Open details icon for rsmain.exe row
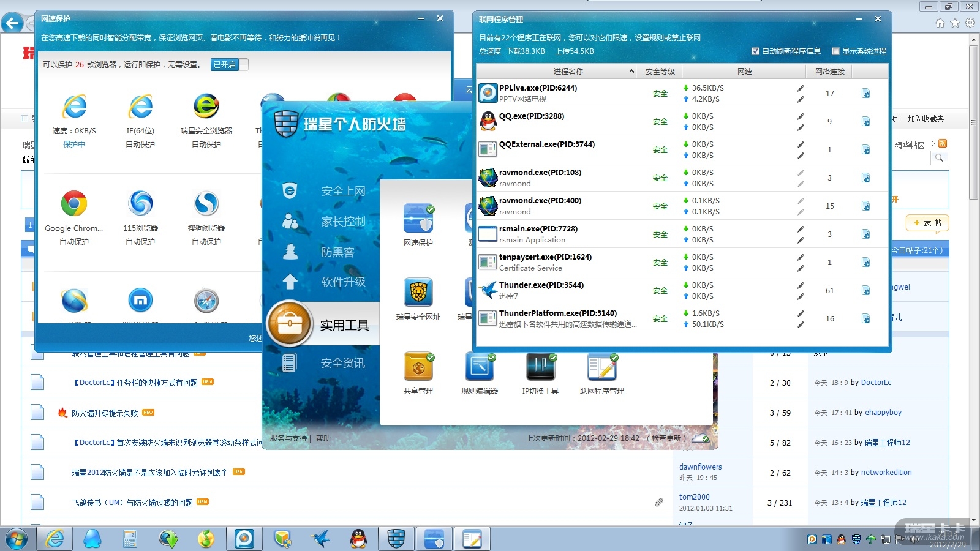This screenshot has height=551, width=980. [x=866, y=234]
